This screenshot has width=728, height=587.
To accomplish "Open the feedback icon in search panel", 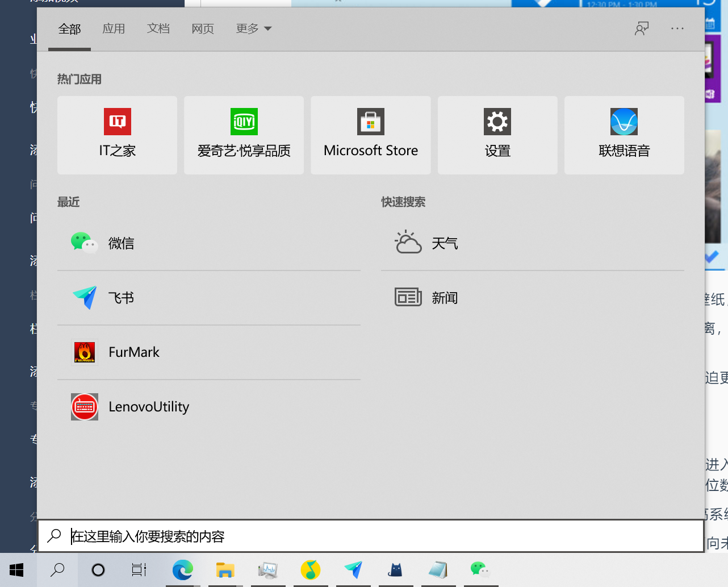I will click(x=641, y=28).
